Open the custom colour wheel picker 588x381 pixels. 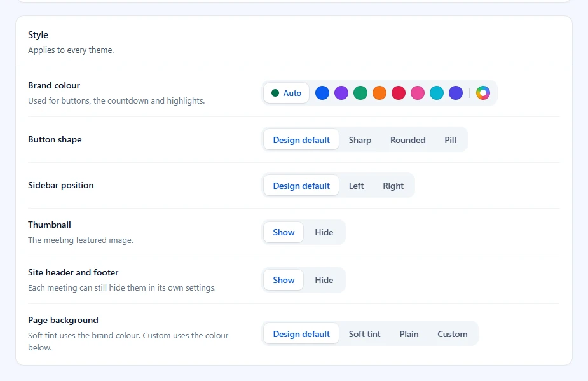click(x=483, y=93)
